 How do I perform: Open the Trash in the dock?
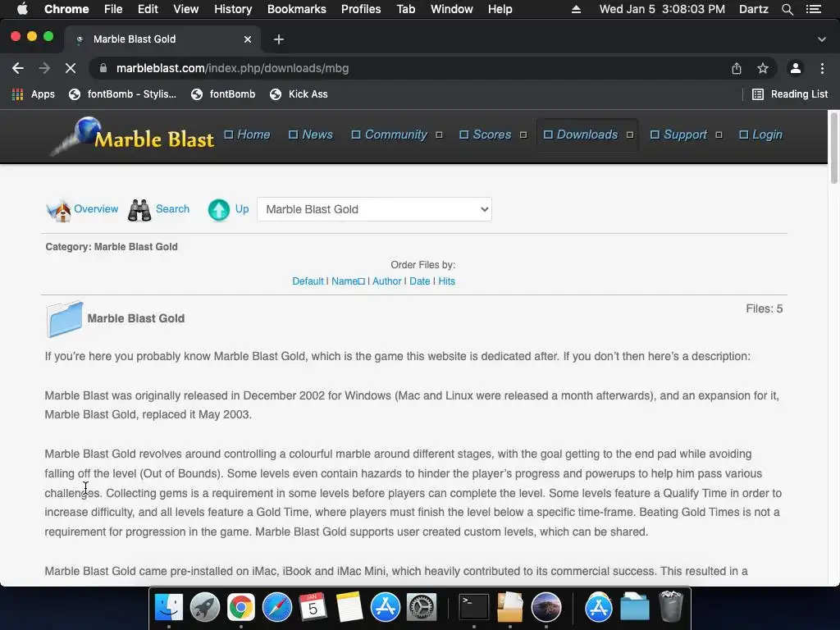point(671,607)
